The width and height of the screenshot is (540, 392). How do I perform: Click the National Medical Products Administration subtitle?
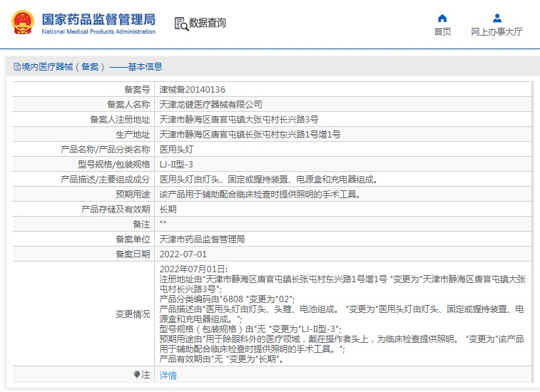click(98, 32)
